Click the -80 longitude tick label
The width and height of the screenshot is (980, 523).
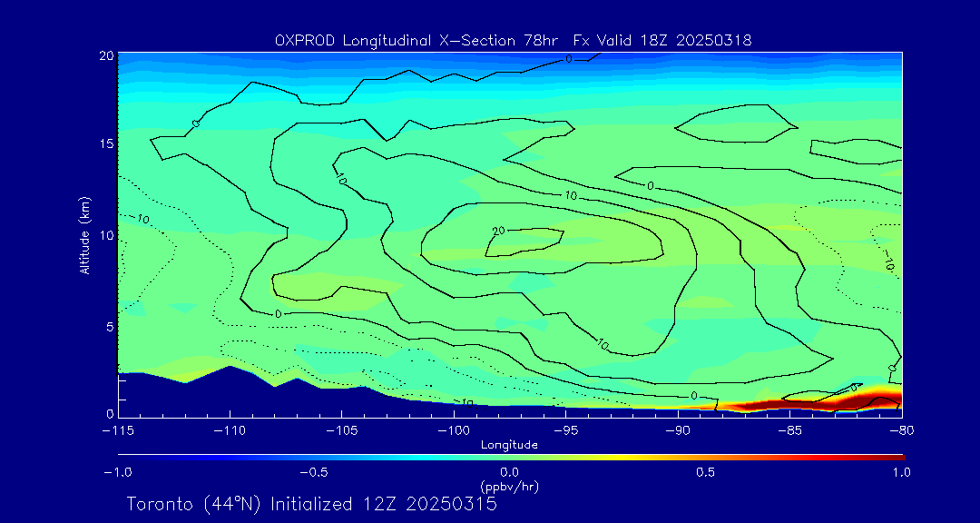click(x=901, y=431)
